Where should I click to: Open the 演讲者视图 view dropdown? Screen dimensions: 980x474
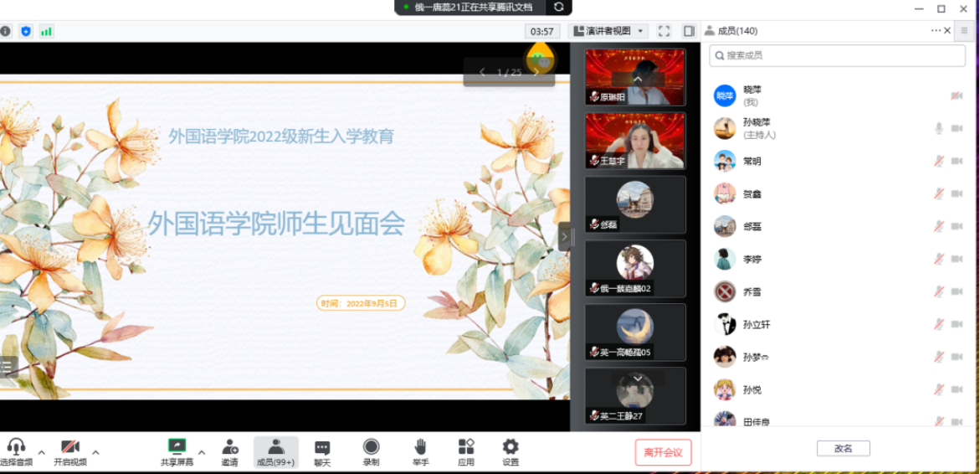click(x=608, y=31)
